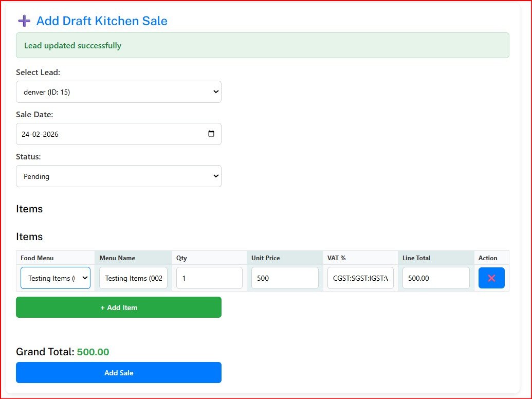
Task: Click the purple plus icon beside the page title
Action: [24, 21]
